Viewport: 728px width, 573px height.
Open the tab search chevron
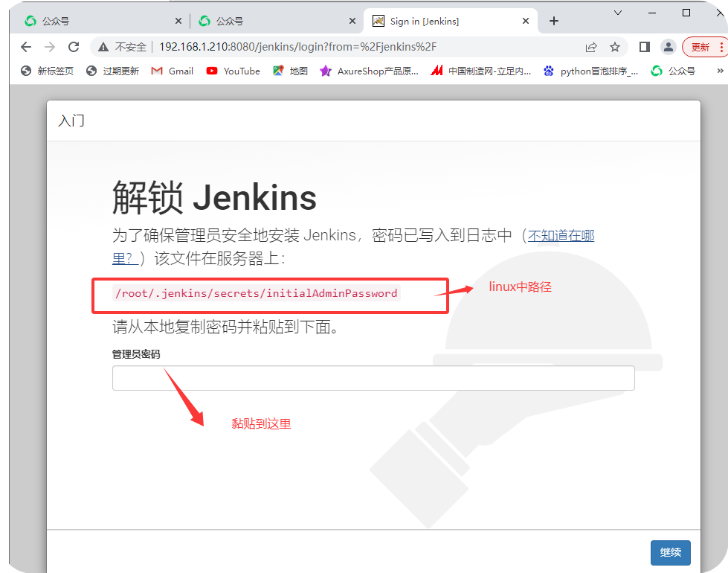(617, 13)
